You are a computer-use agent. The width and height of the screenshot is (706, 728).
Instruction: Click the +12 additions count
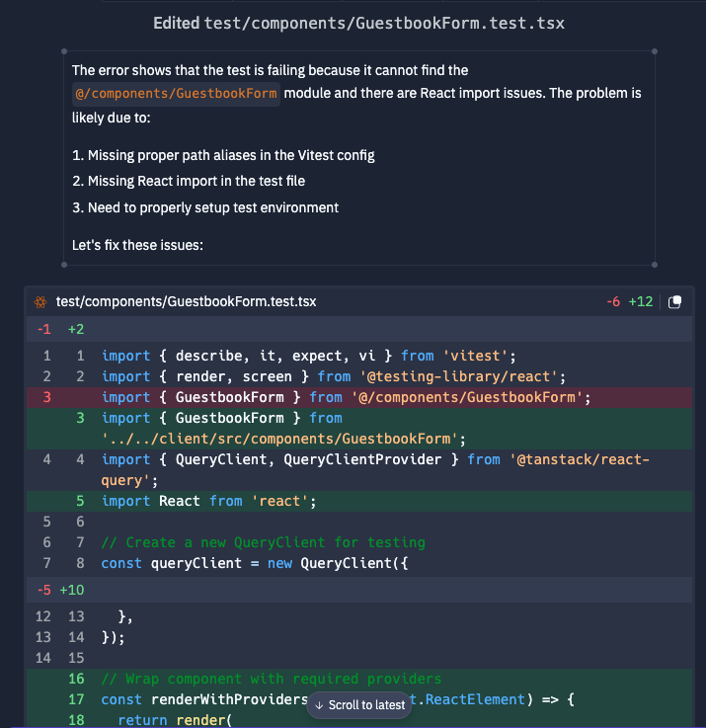click(x=641, y=302)
